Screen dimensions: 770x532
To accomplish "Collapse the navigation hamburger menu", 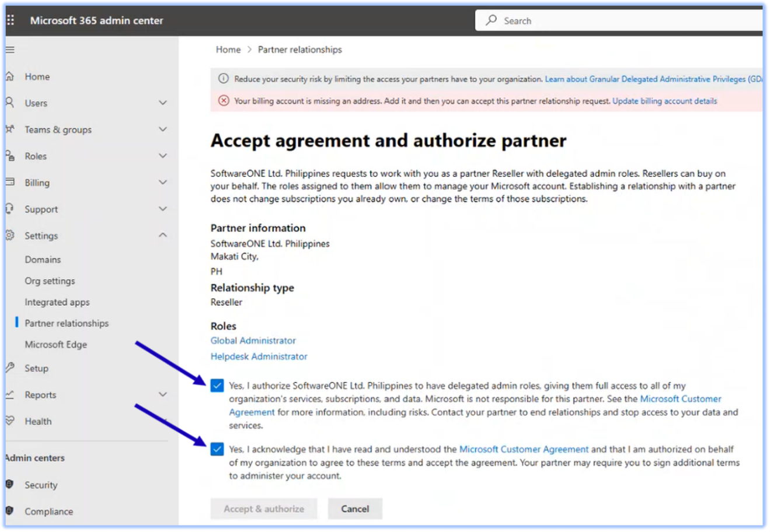I will pyautogui.click(x=10, y=50).
